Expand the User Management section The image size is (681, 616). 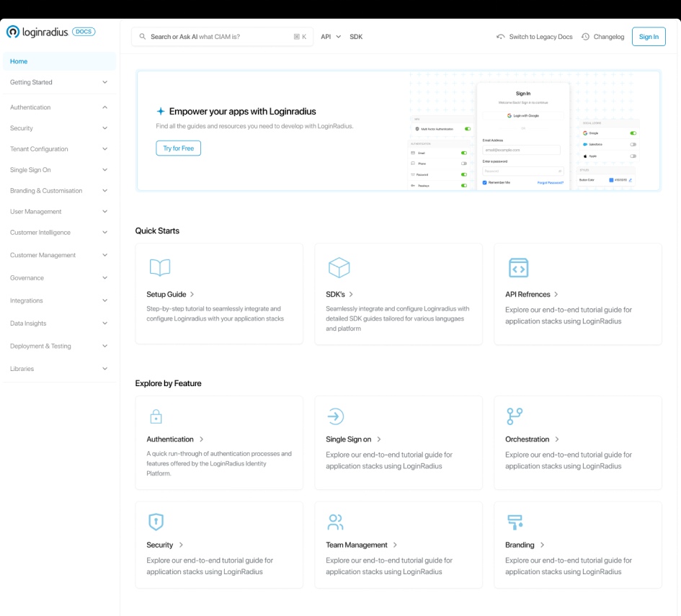pyautogui.click(x=59, y=211)
